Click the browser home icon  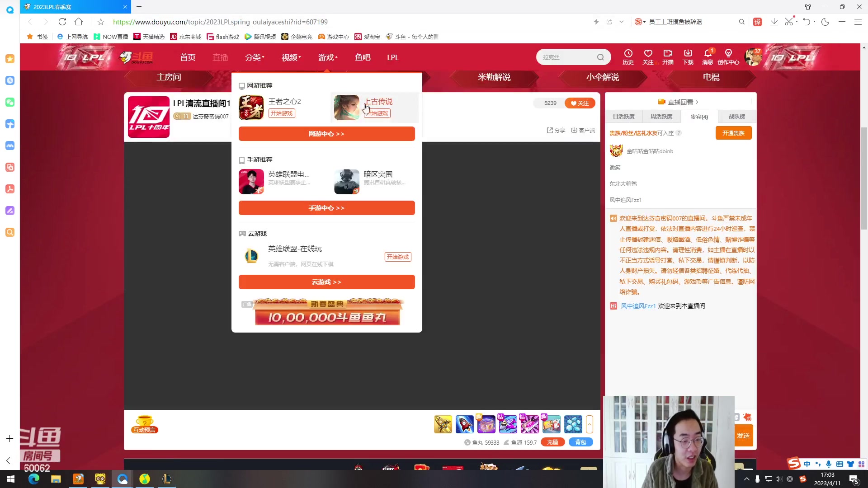point(79,22)
